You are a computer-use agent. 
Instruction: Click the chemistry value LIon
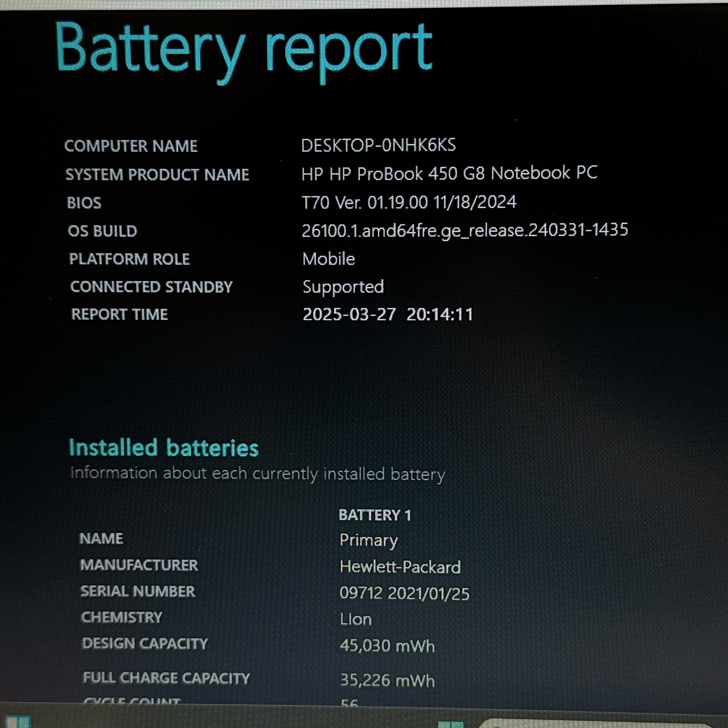click(356, 619)
